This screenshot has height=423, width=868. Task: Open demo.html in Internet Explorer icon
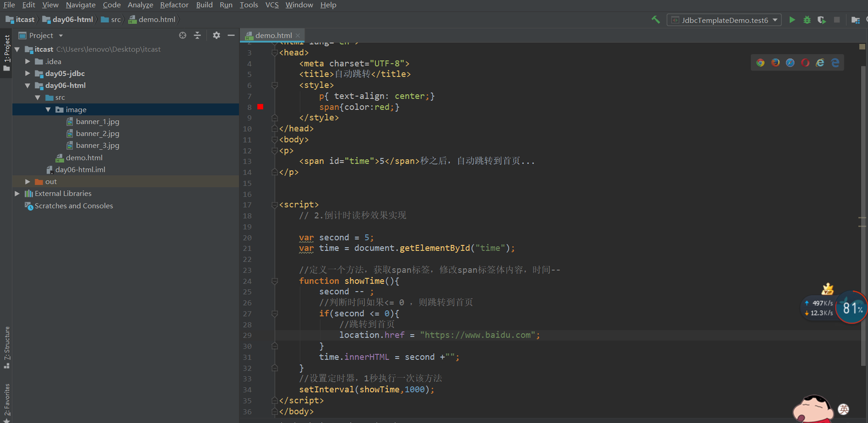(820, 62)
